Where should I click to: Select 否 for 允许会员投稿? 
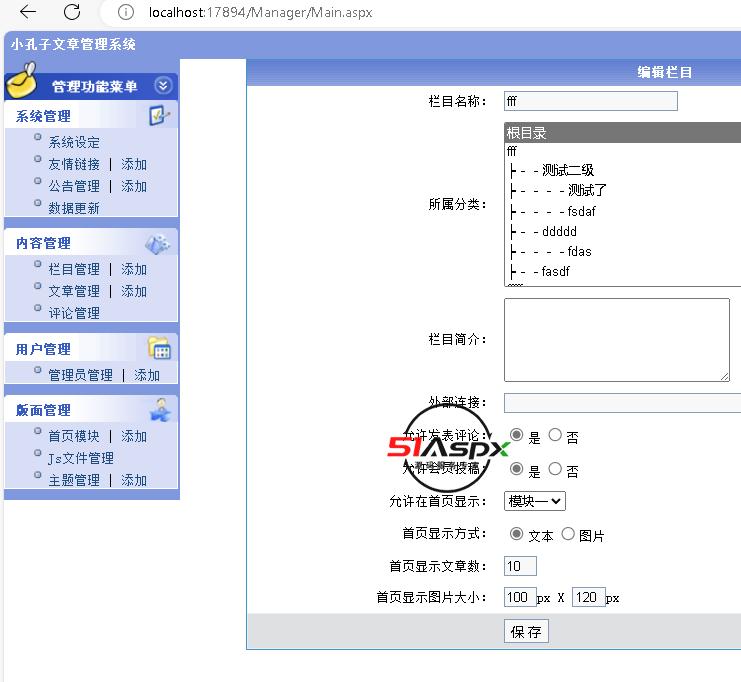pos(555,469)
